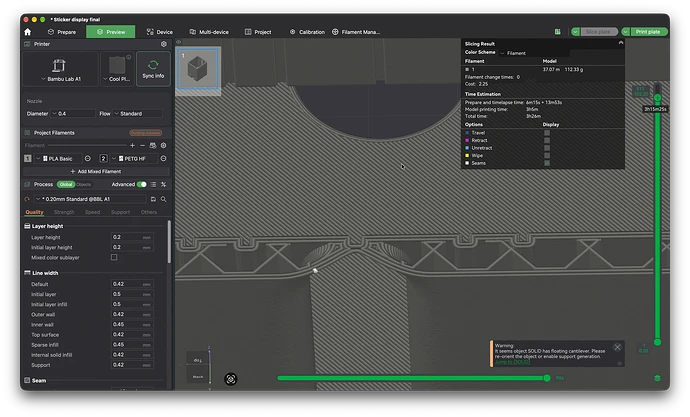Click the Jump to [SOLID] link

coord(512,362)
